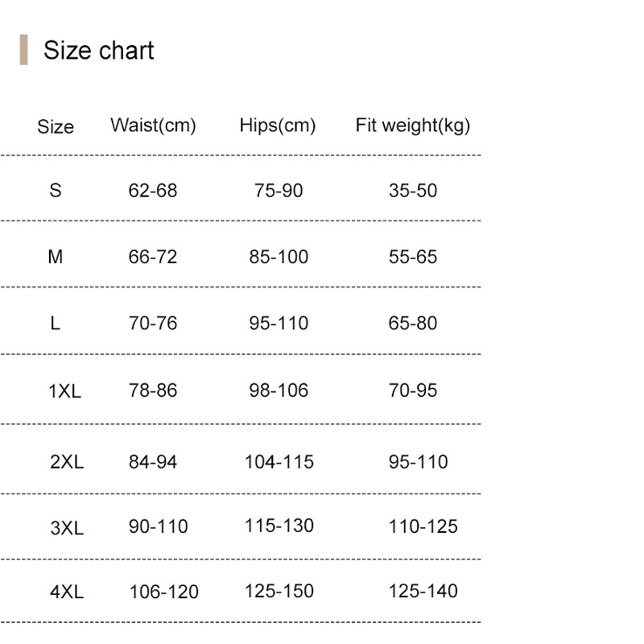Select the L size row label
The height and width of the screenshot is (644, 644).
coord(56,324)
